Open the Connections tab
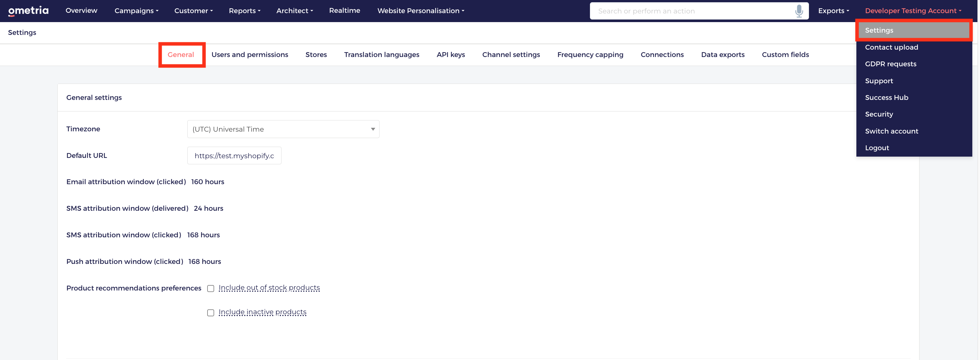Image resolution: width=980 pixels, height=360 pixels. pos(662,55)
